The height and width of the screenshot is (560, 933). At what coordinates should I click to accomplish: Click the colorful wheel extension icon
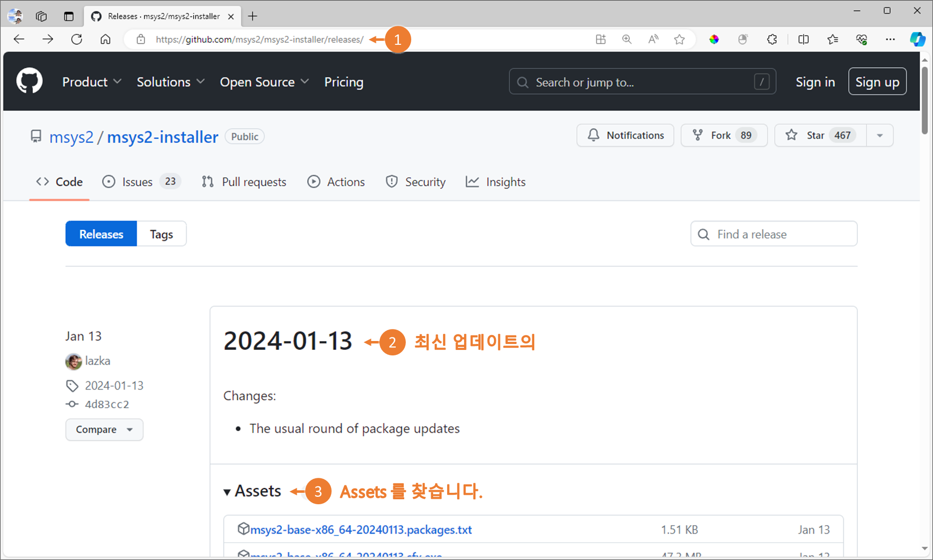coord(714,39)
